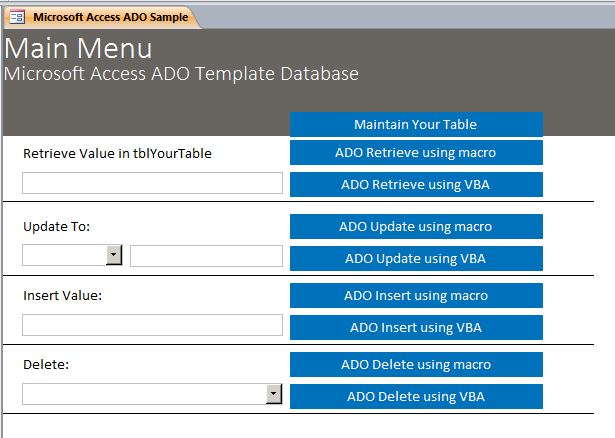Image resolution: width=615 pixels, height=438 pixels.
Task: Click the Update To new value field
Action: [206, 256]
